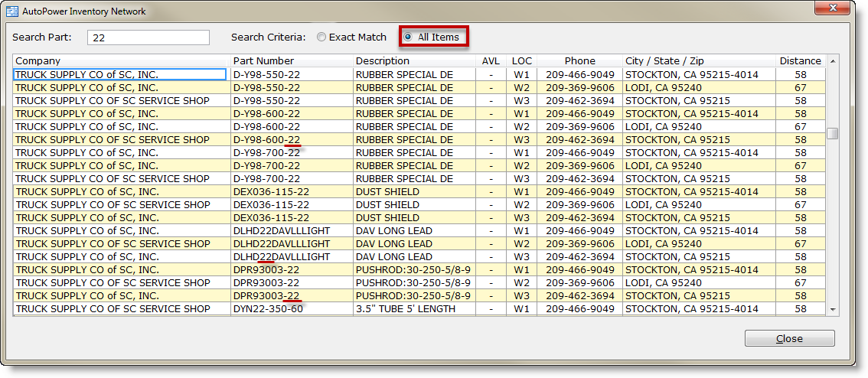Click PUSHROD:30-250-5/8-9 description in W3 row

pyautogui.click(x=413, y=295)
